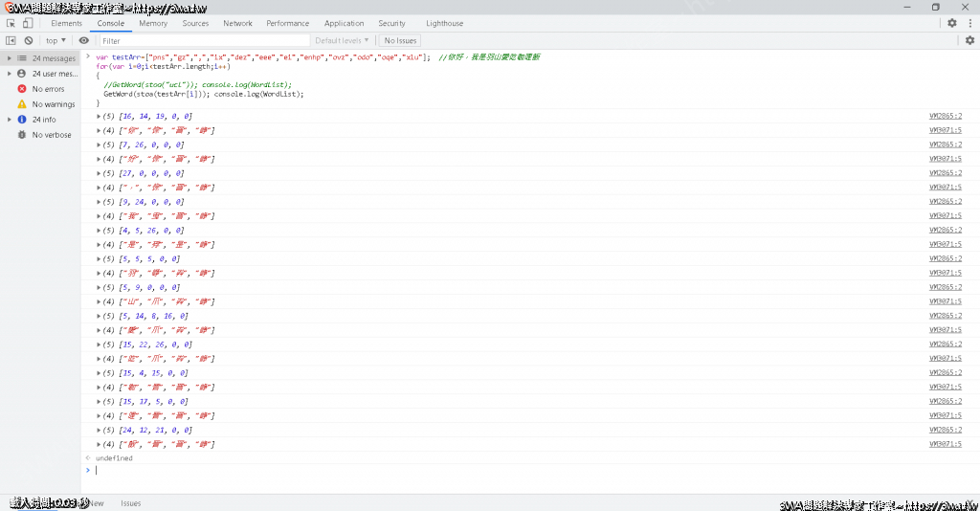Screen dimensions: 980x511
Task: Switch to the Network tab
Action: click(x=237, y=23)
